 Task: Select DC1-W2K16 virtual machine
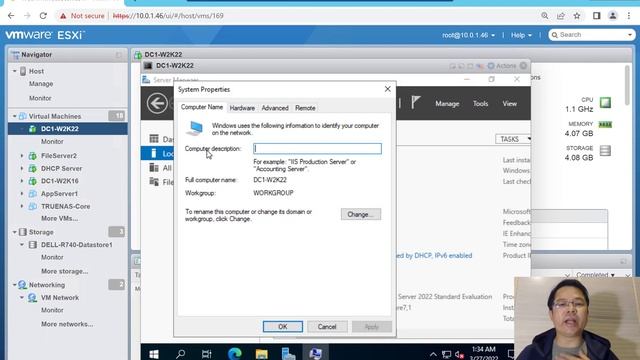[60, 181]
